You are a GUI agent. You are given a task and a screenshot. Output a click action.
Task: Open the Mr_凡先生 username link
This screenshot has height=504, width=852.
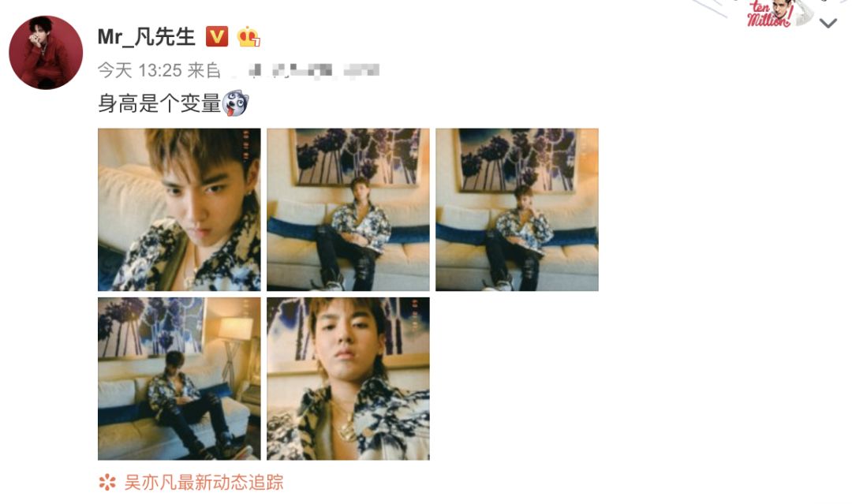[x=146, y=37]
